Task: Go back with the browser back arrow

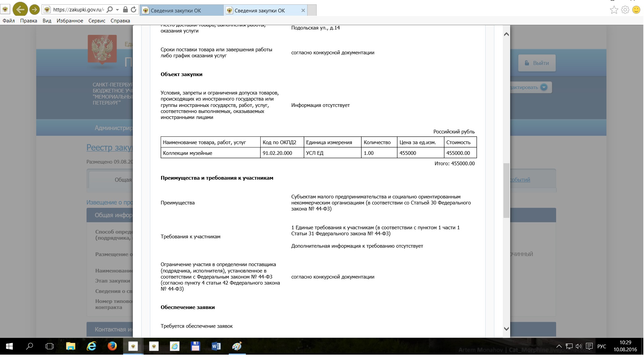Action: (x=20, y=9)
